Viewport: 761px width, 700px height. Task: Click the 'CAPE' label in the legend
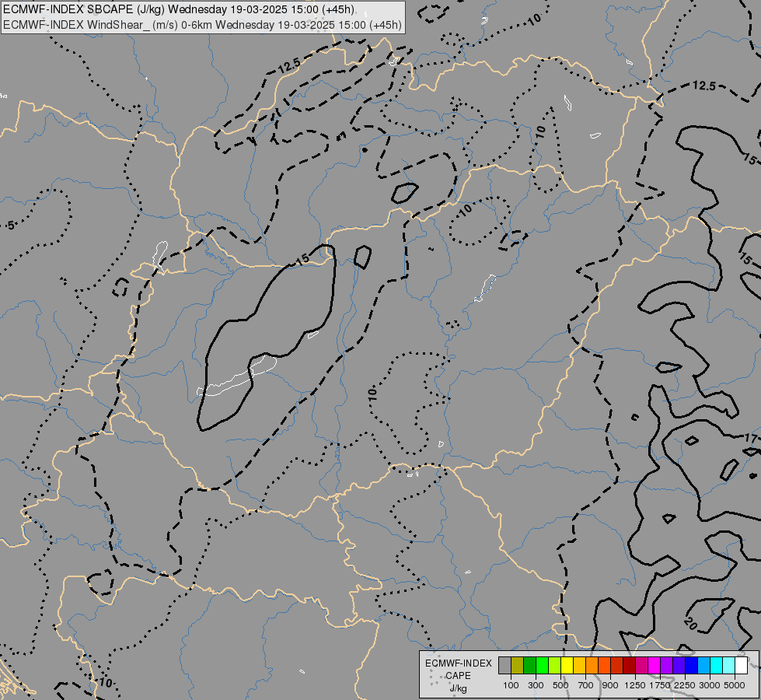458,676
